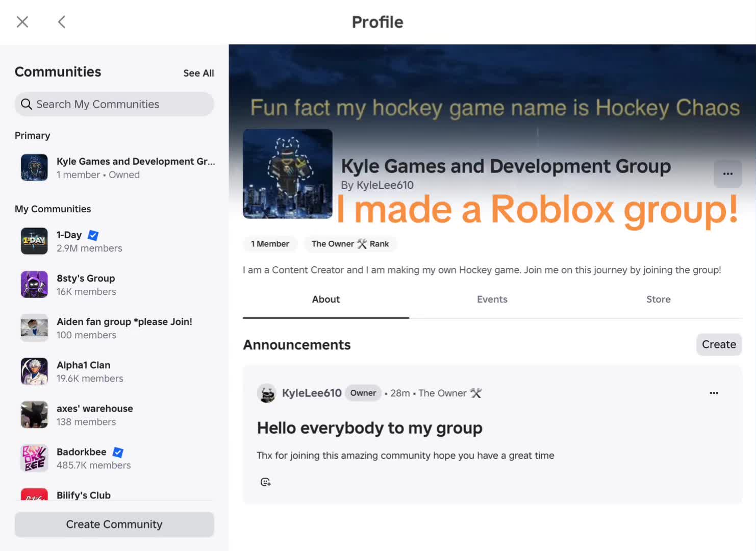Open group options three-dot menu
756x551 pixels.
(728, 174)
